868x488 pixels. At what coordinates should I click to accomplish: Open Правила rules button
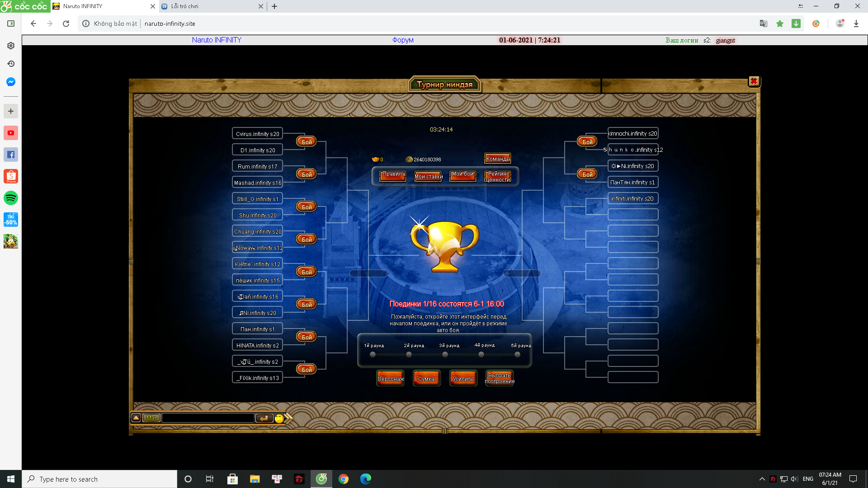pos(393,176)
